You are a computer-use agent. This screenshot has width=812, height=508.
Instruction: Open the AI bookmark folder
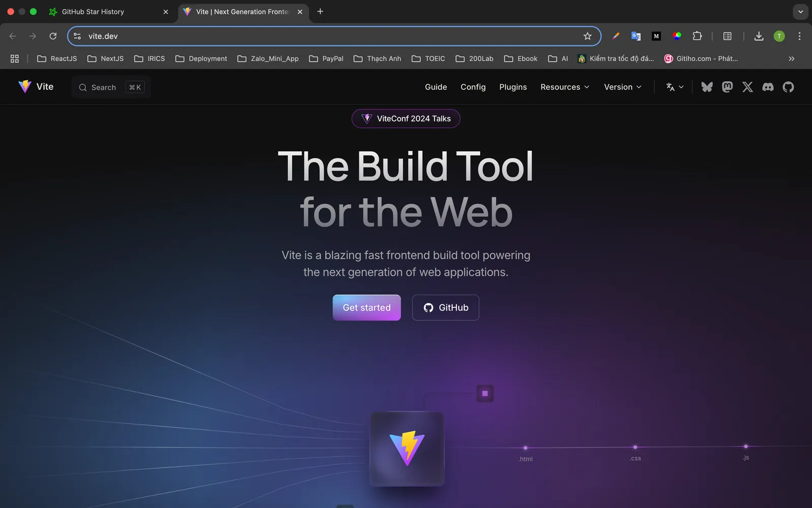pos(558,58)
